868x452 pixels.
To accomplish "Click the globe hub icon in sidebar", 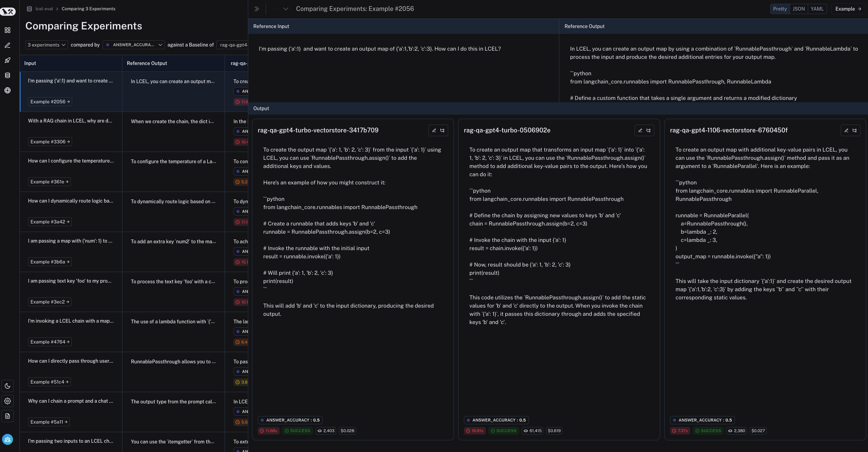I will coord(8,90).
